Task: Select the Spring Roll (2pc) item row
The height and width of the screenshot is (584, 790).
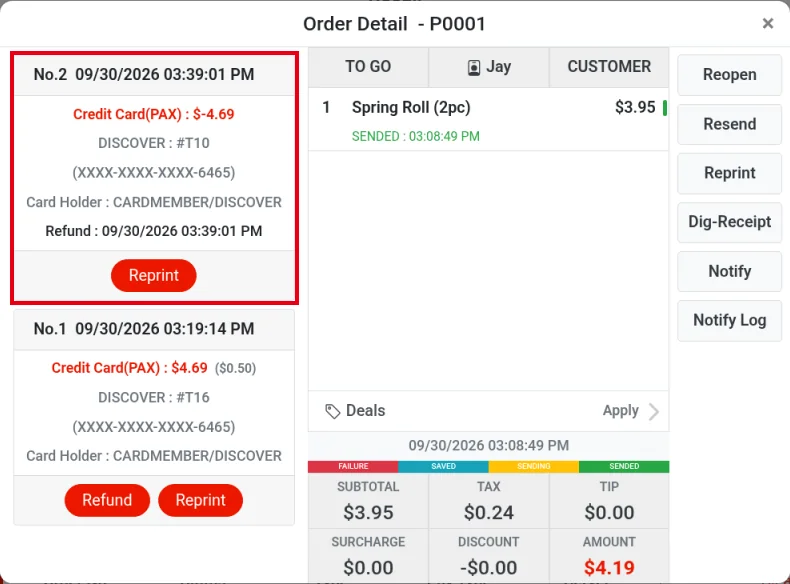Action: pos(489,120)
